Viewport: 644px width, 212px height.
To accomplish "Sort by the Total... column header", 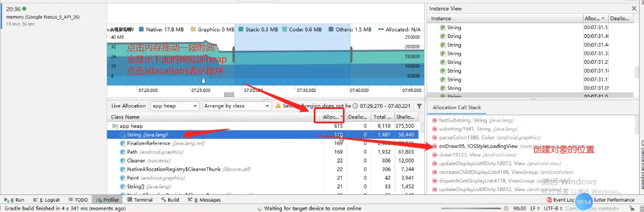I will (x=383, y=117).
